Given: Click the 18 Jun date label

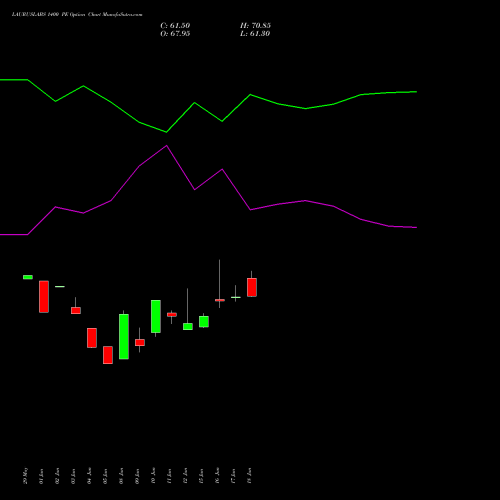Looking at the screenshot, I should (250, 476).
